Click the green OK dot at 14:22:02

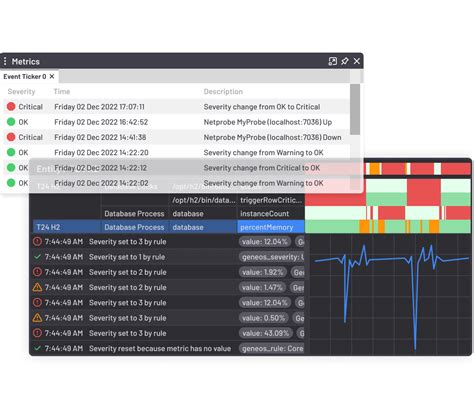[11, 183]
